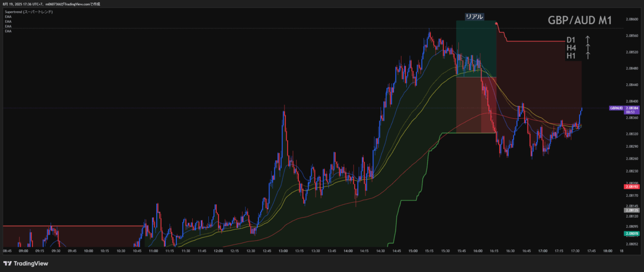Click the up arrow beside H1
This screenshot has width=644, height=272.
tap(588, 55)
